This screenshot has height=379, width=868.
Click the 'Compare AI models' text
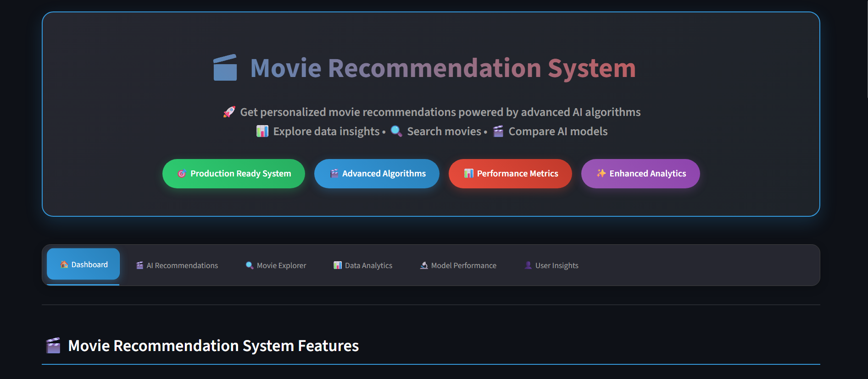point(558,132)
